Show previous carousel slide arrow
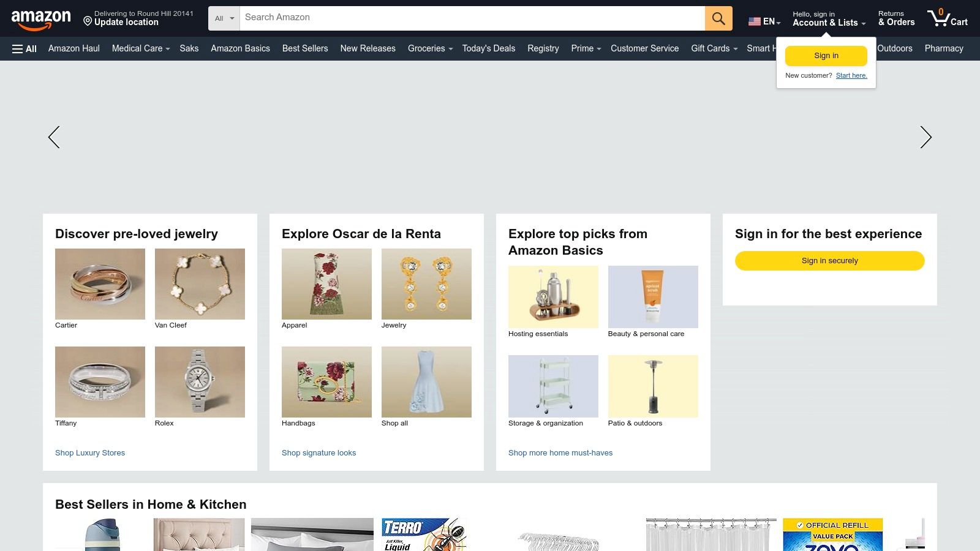 tap(54, 137)
